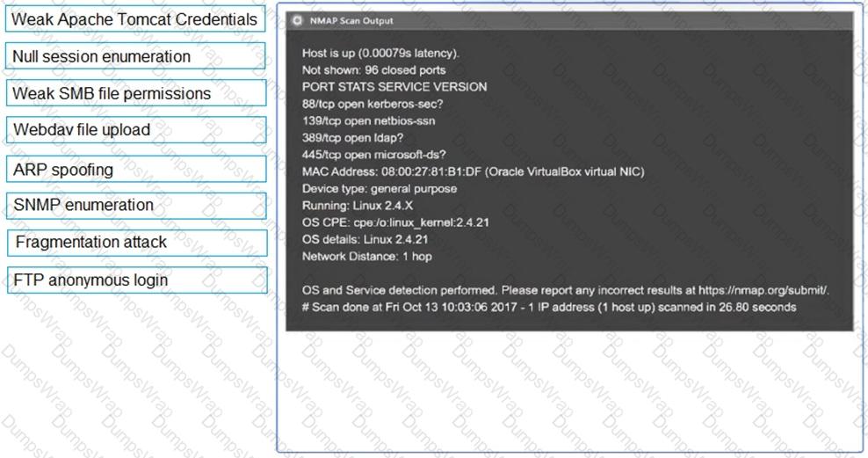This screenshot has width=868, height=458.
Task: Choose the SNMP enumeration option
Action: point(135,206)
